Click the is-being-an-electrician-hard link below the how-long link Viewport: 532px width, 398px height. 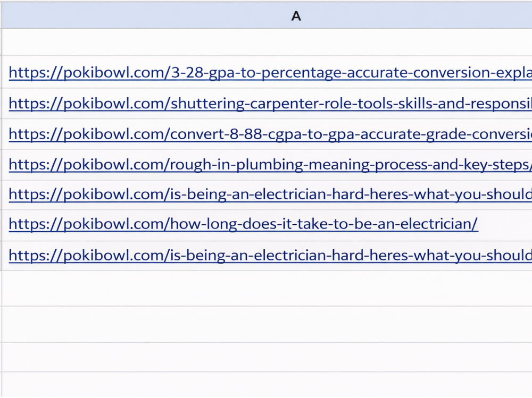coord(270,255)
